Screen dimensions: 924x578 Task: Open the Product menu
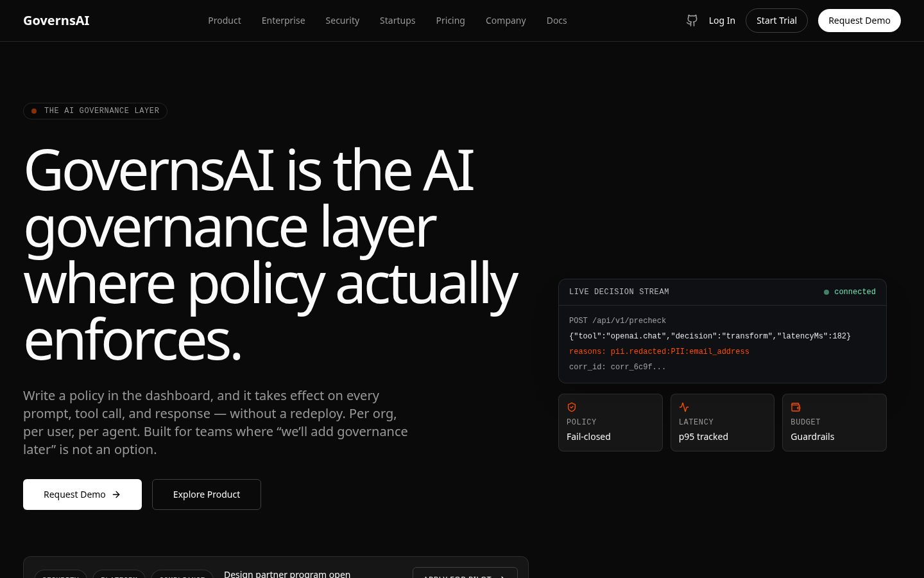click(x=225, y=21)
